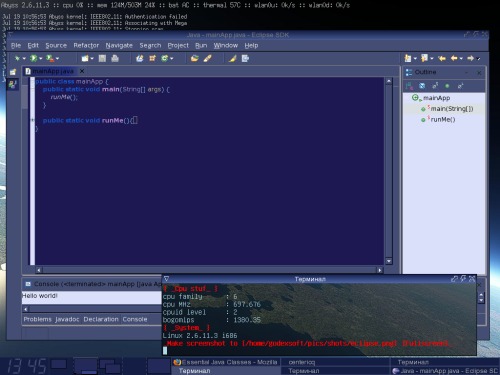Open the Window menu

(x=226, y=46)
